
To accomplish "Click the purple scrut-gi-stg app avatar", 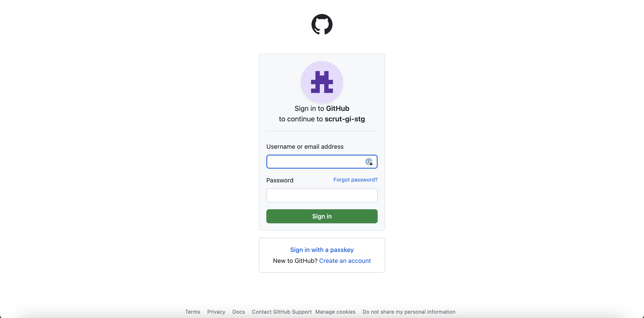I will [322, 82].
